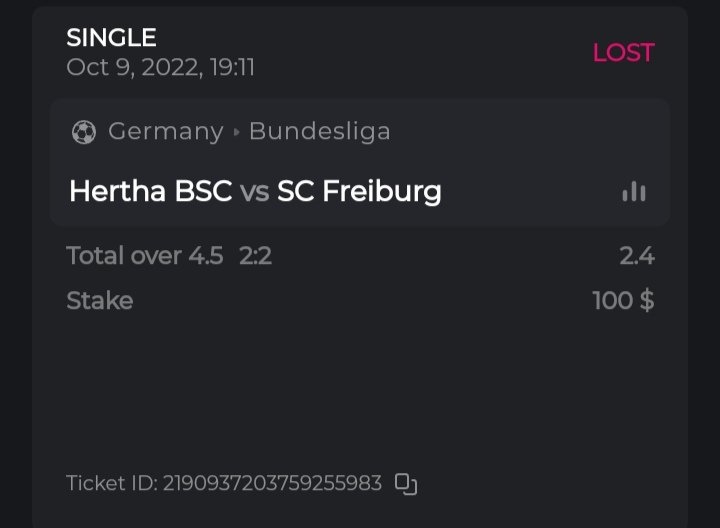Click the arrow between Germany and Bundesliga
Viewport: 720px width, 528px height.
[x=237, y=132]
